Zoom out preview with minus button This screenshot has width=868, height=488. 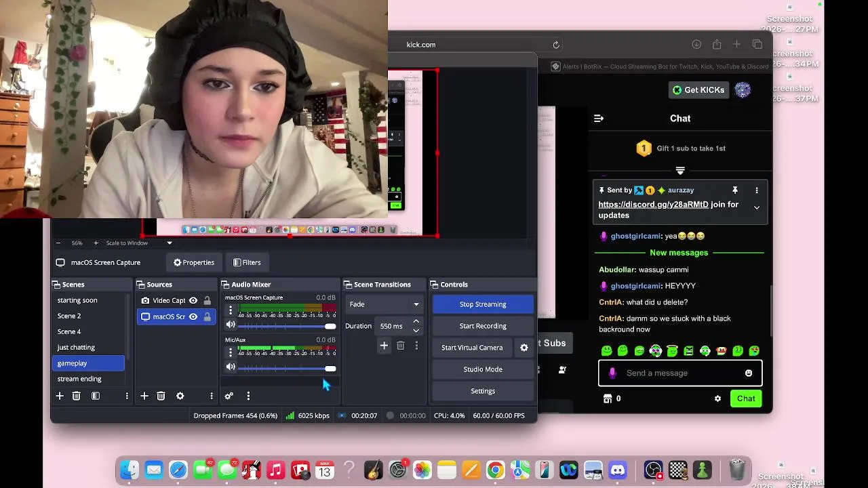click(58, 243)
